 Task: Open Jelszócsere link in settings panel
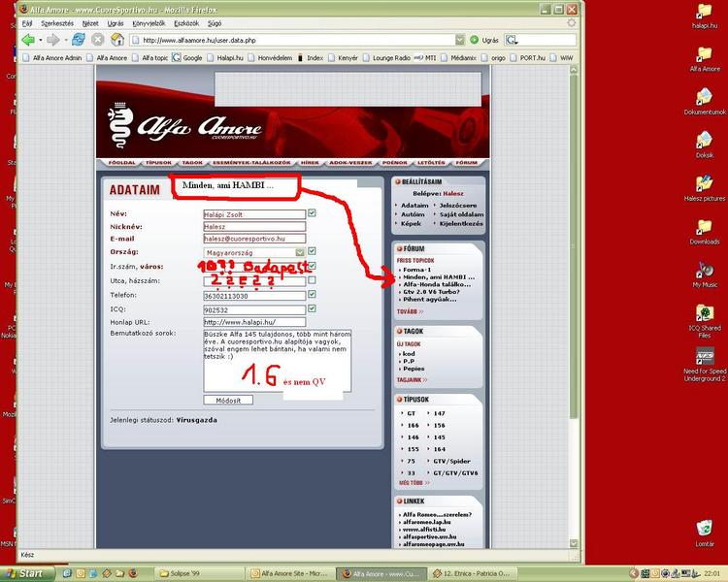coord(458,205)
